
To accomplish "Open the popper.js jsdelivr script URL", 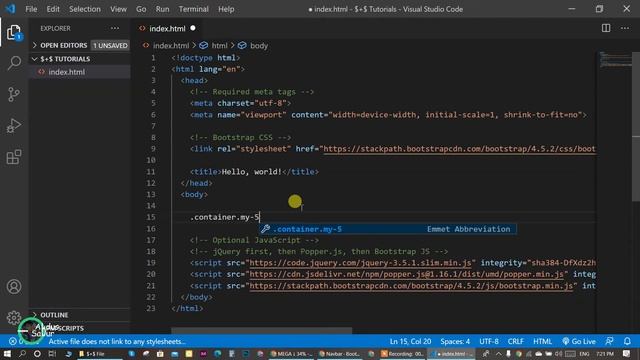I will click(x=407, y=274).
